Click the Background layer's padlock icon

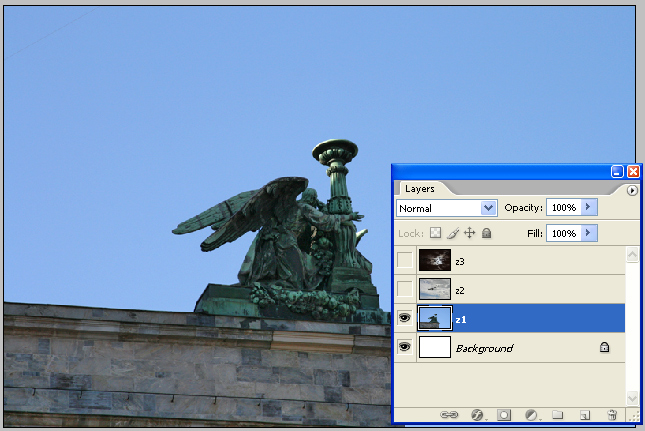(604, 348)
